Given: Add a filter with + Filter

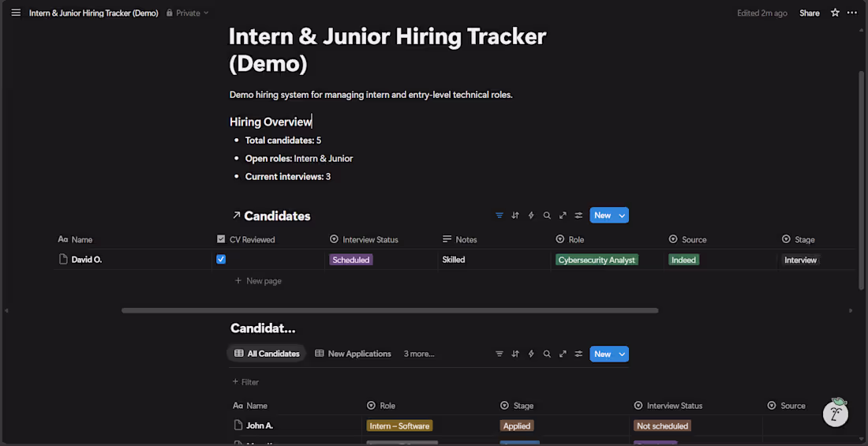Looking at the screenshot, I should coord(245,382).
